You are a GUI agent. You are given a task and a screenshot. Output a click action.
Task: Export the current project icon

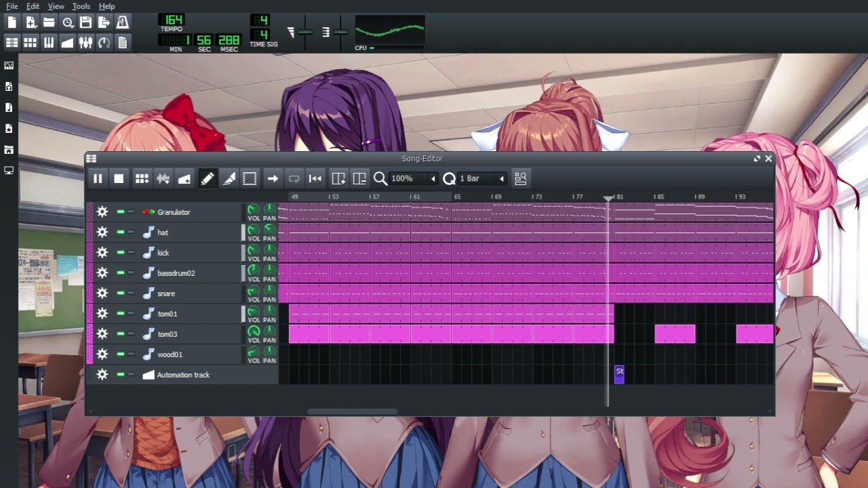coord(104,22)
